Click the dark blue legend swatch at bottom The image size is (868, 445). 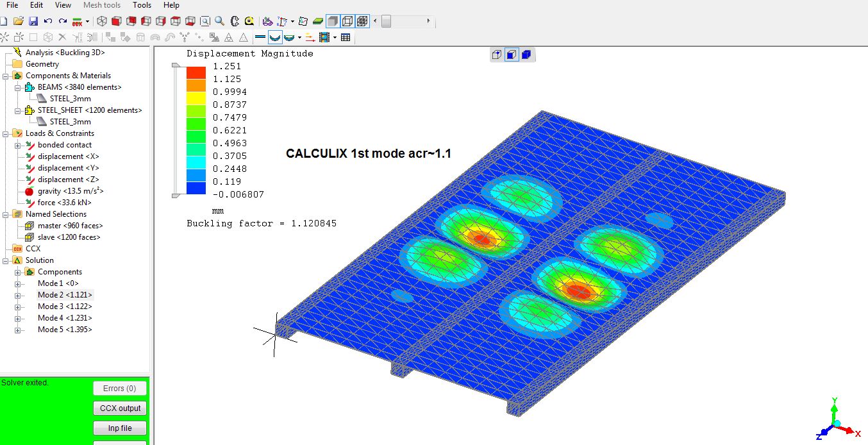point(196,188)
